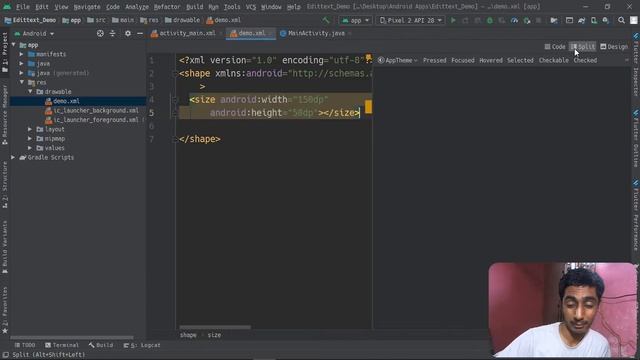Open the Flutter Performance side panel
Image resolution: width=640 pixels, height=360 pixels.
click(x=636, y=215)
